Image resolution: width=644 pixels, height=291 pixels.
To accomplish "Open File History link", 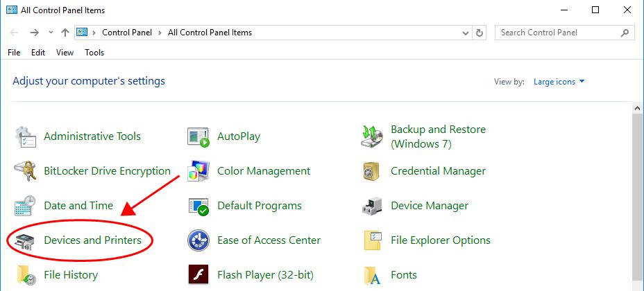I will [71, 274].
